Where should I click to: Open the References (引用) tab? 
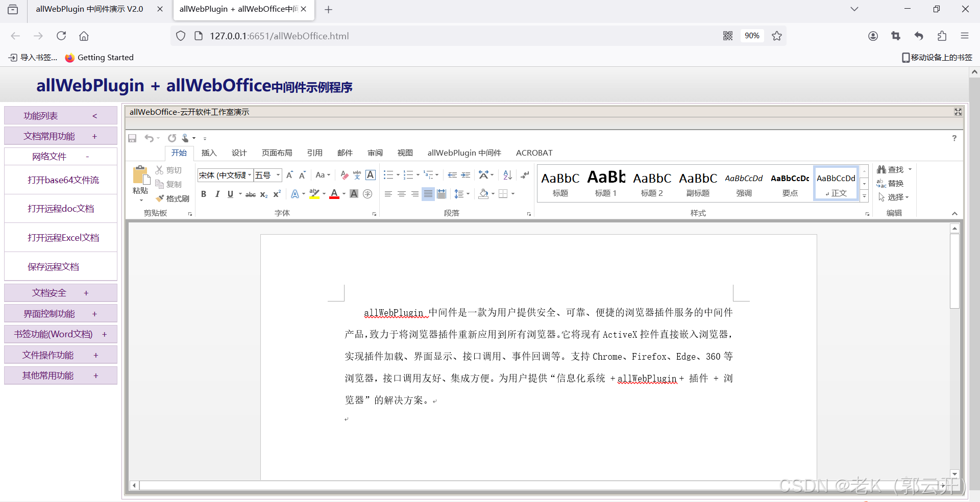314,153
